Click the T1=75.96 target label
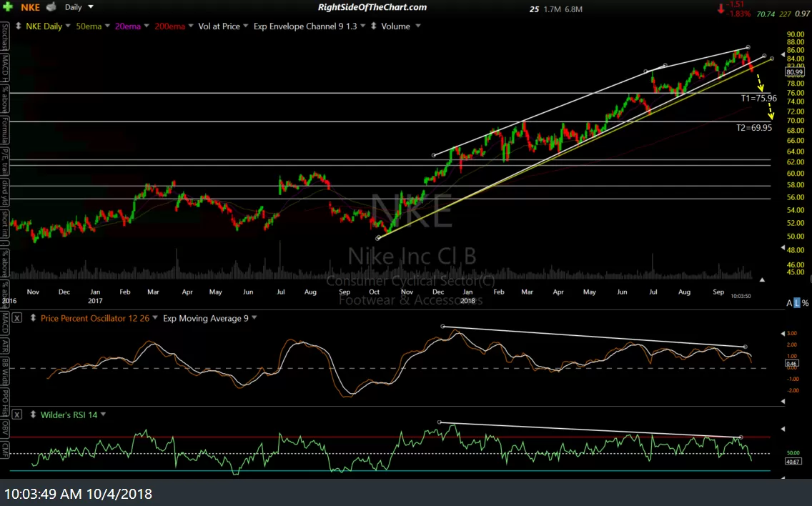 pyautogui.click(x=758, y=98)
